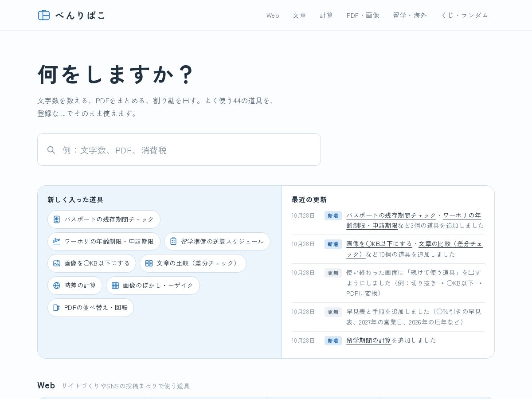Click the globe icon in 時差の計算 chip
Image resolution: width=532 pixels, height=399 pixels.
coord(57,286)
